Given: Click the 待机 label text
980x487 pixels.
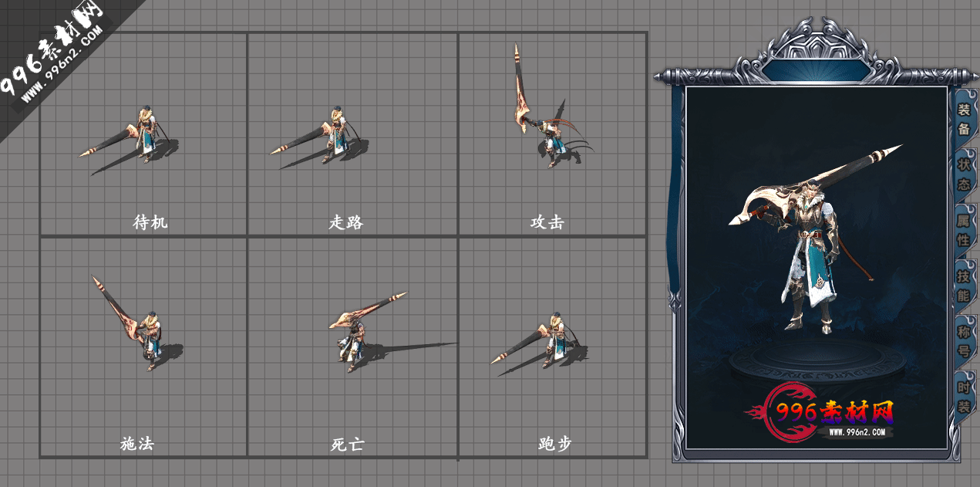Looking at the screenshot, I should (150, 222).
